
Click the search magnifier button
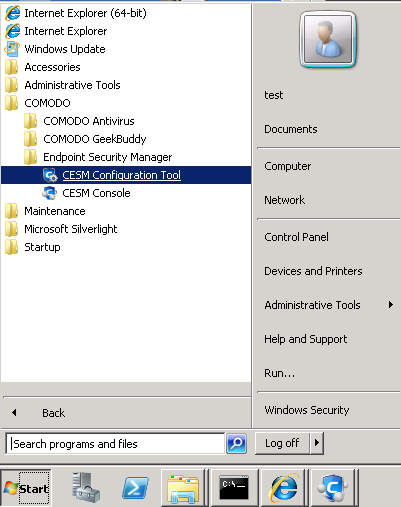(237, 443)
